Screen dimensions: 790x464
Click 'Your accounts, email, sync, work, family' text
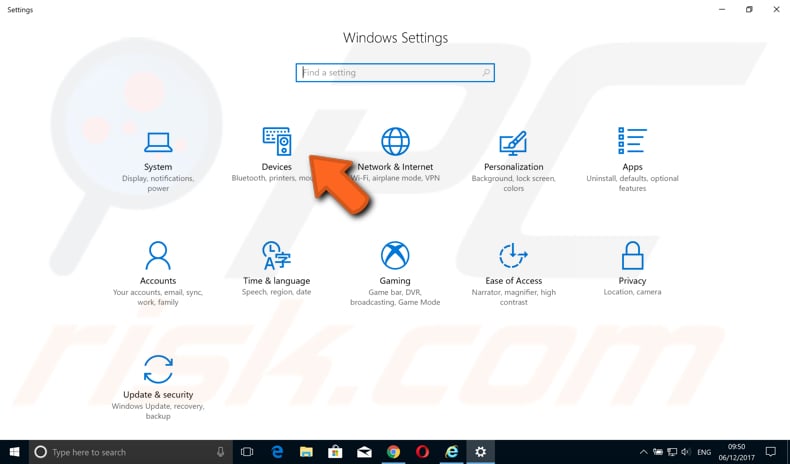click(x=158, y=297)
